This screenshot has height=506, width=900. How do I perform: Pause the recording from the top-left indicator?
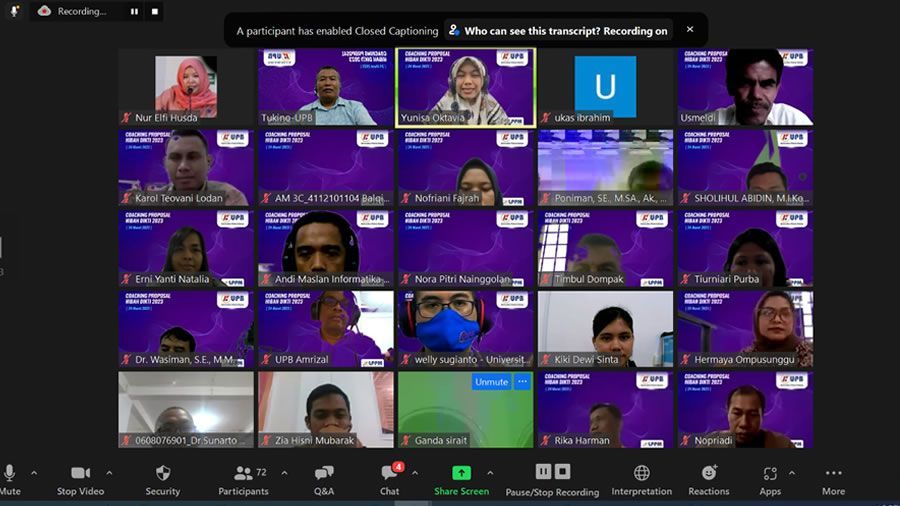134,12
